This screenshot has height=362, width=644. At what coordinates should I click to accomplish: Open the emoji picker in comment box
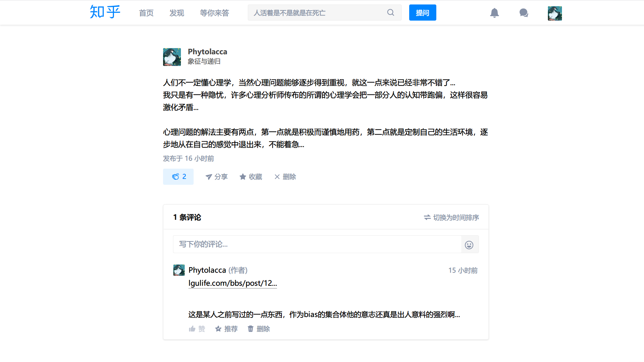(469, 245)
